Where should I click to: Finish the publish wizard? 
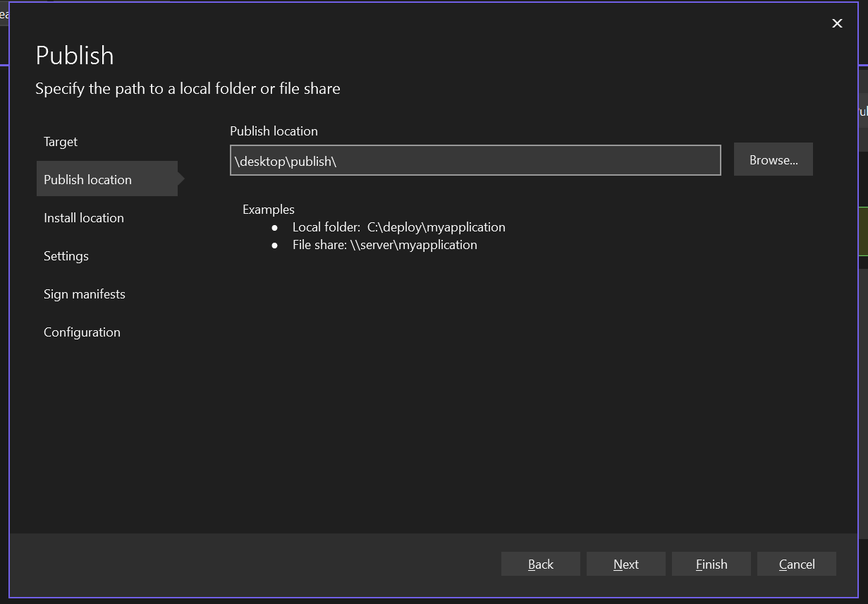(711, 564)
